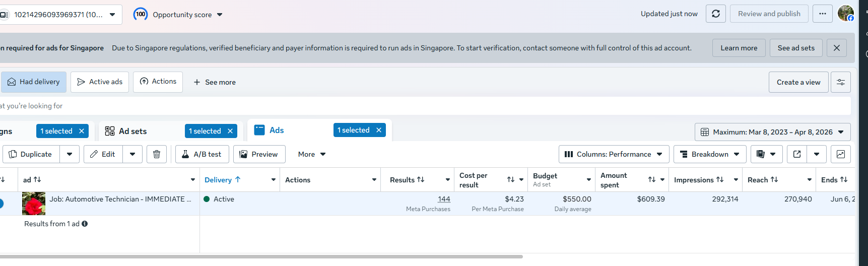
Task: Click the red flower ad thumbnail
Action: [34, 204]
